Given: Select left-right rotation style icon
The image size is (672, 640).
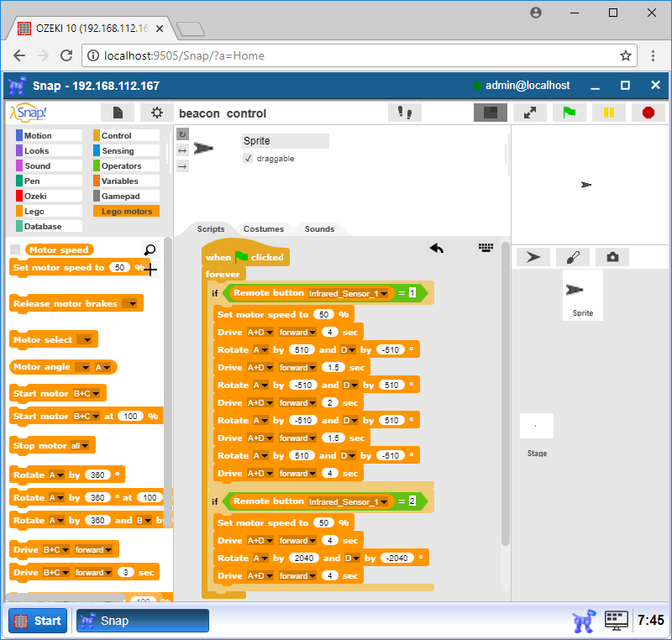Looking at the screenshot, I should pyautogui.click(x=182, y=150).
